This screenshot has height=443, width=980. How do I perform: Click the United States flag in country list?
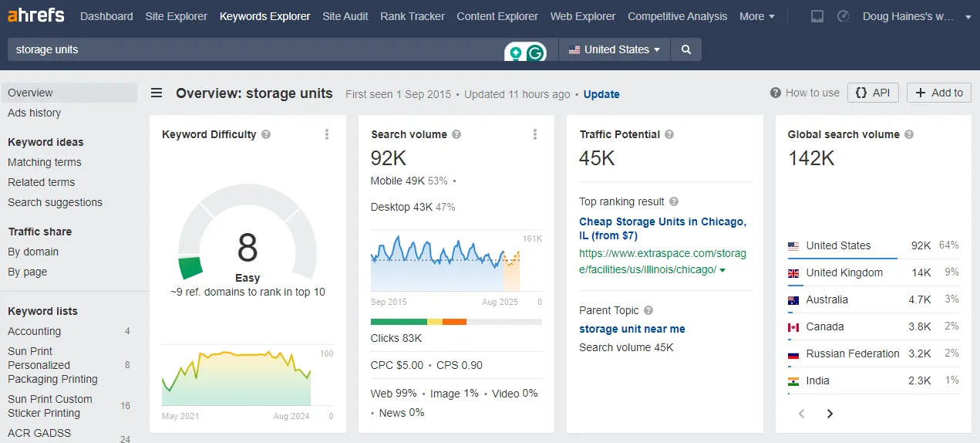click(793, 246)
